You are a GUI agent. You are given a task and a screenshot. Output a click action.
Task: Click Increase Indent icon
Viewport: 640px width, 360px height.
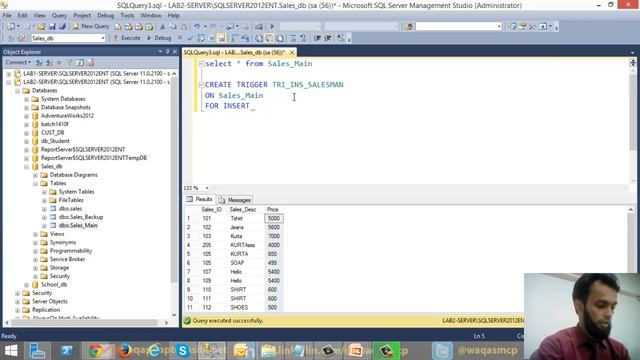tap(328, 38)
